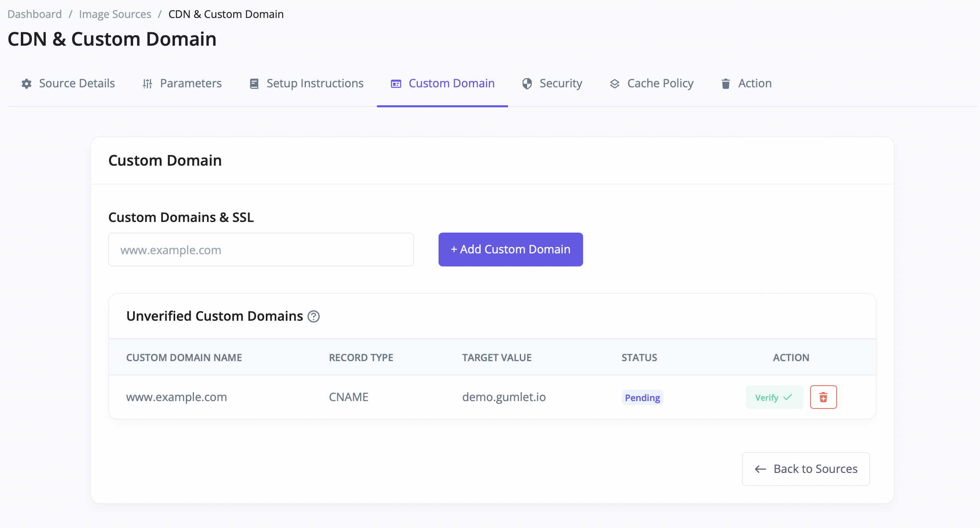Go to the Setup Instructions tab
This screenshot has height=528, width=980.
click(x=315, y=84)
